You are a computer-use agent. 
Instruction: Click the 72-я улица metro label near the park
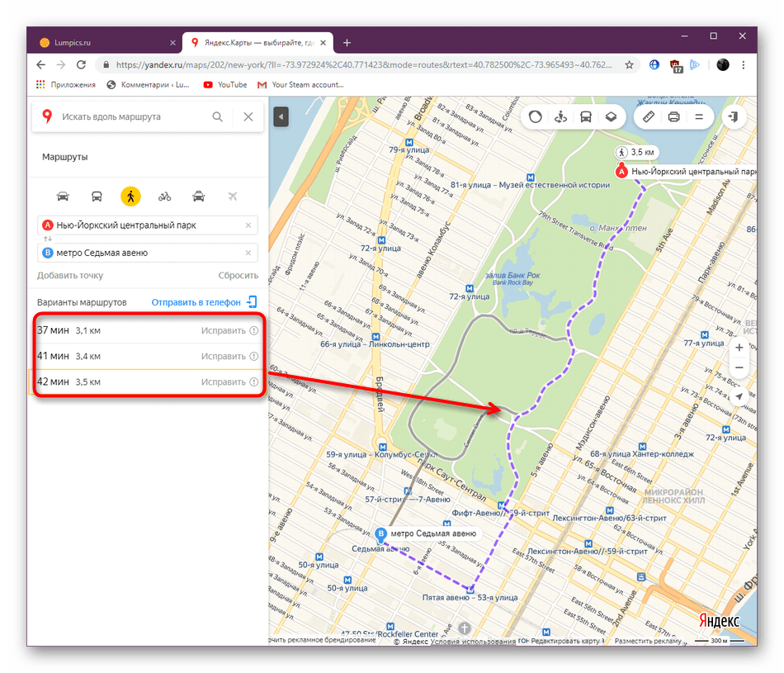click(x=469, y=296)
